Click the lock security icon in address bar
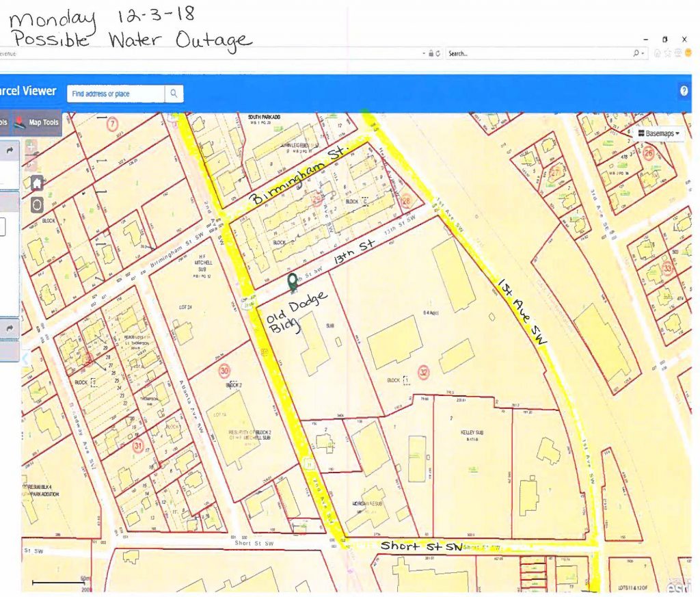This screenshot has height=597, width=700. 431,53
